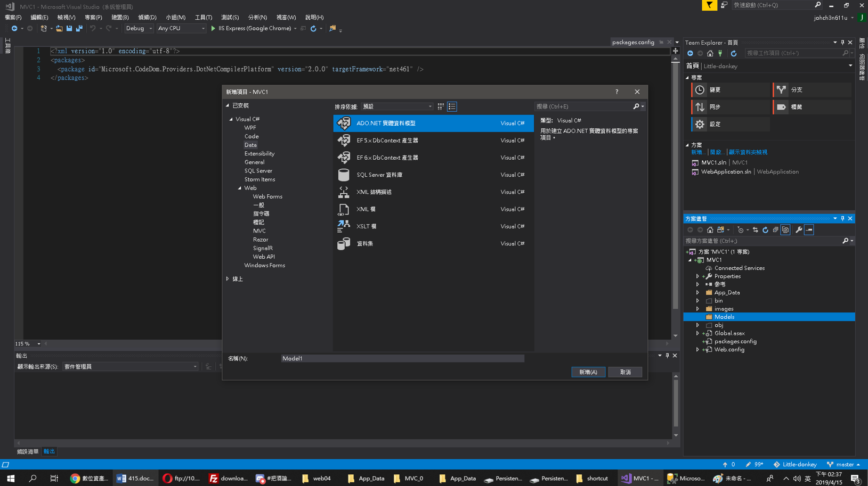Click the 取消 Cancel button in dialog
The width and height of the screenshot is (868, 486).
click(x=625, y=372)
